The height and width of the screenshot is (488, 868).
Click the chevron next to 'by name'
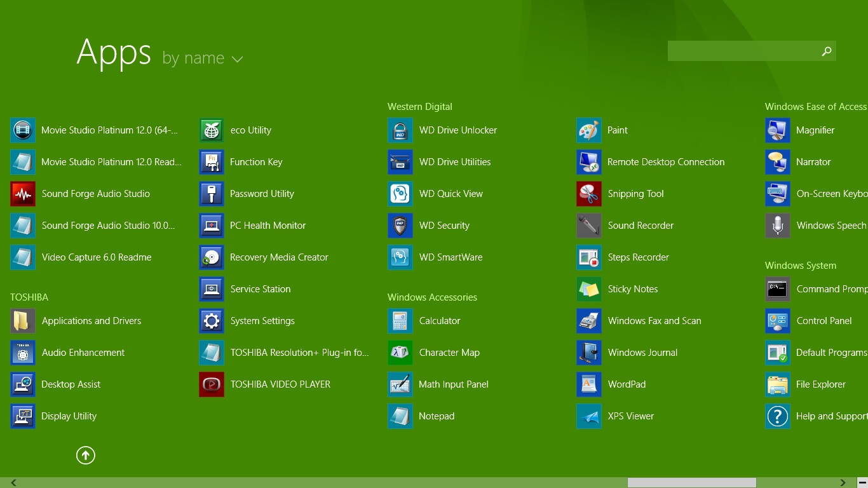coord(237,60)
